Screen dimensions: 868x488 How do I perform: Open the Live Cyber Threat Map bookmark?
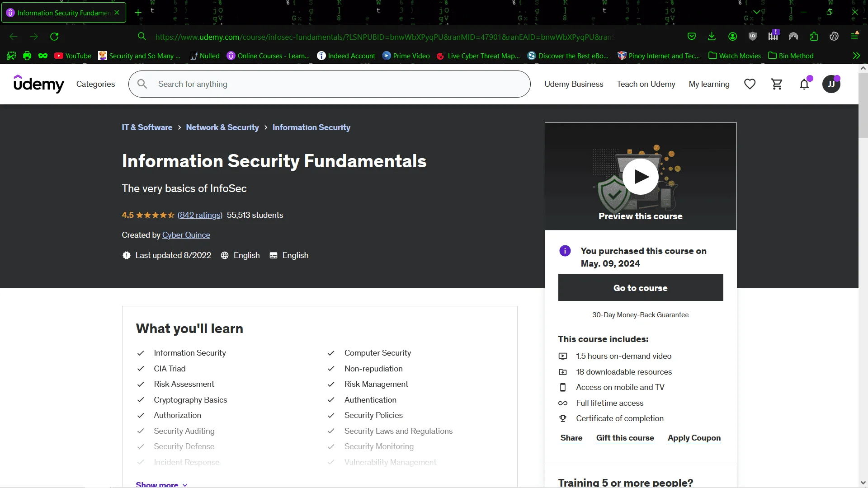coord(478,56)
